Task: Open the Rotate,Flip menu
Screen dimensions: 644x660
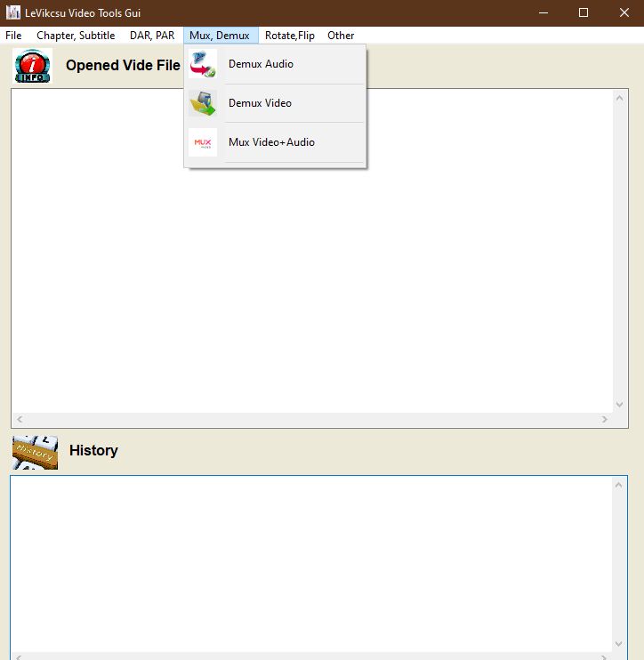Action: 290,36
